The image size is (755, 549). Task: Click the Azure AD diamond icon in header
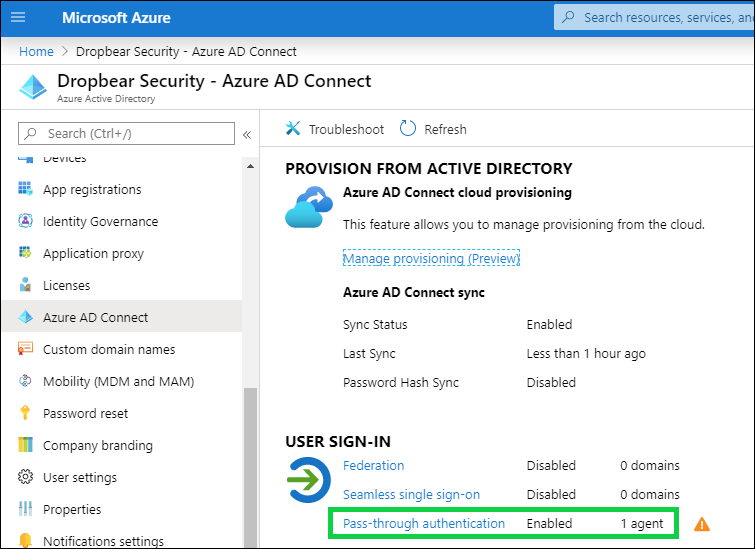click(33, 87)
